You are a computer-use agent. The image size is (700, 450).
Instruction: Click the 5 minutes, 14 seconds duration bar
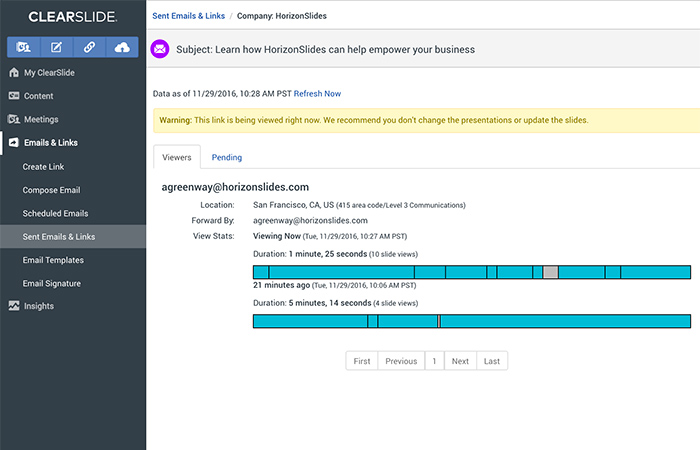[472, 321]
